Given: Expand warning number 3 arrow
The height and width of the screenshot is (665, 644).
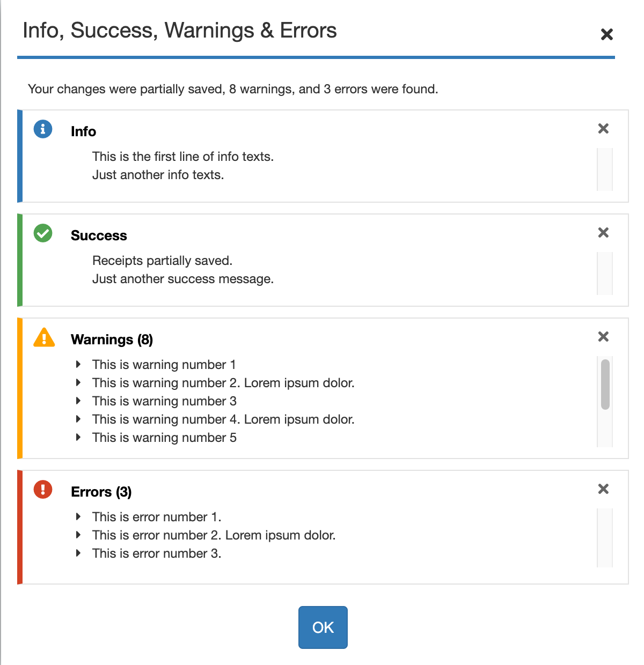Looking at the screenshot, I should [78, 401].
